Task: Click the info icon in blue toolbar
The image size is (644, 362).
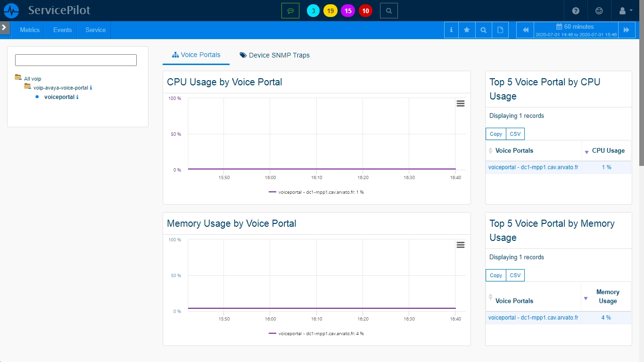Action: (451, 30)
